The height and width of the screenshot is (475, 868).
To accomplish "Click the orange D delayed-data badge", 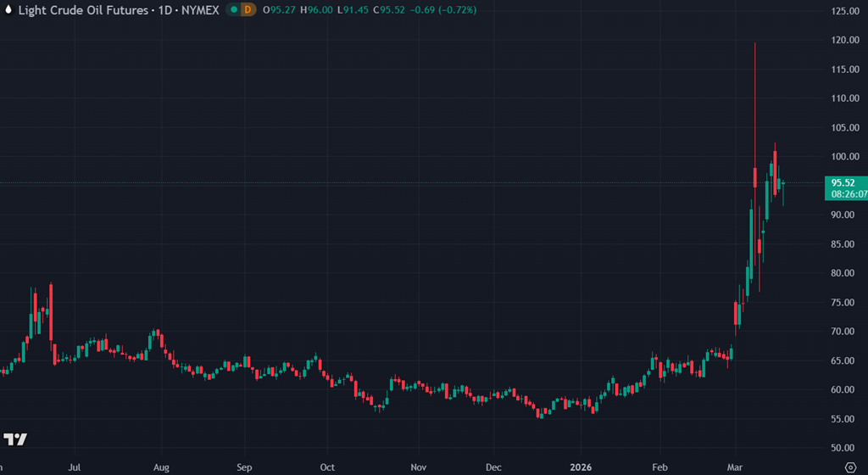I will pyautogui.click(x=247, y=10).
